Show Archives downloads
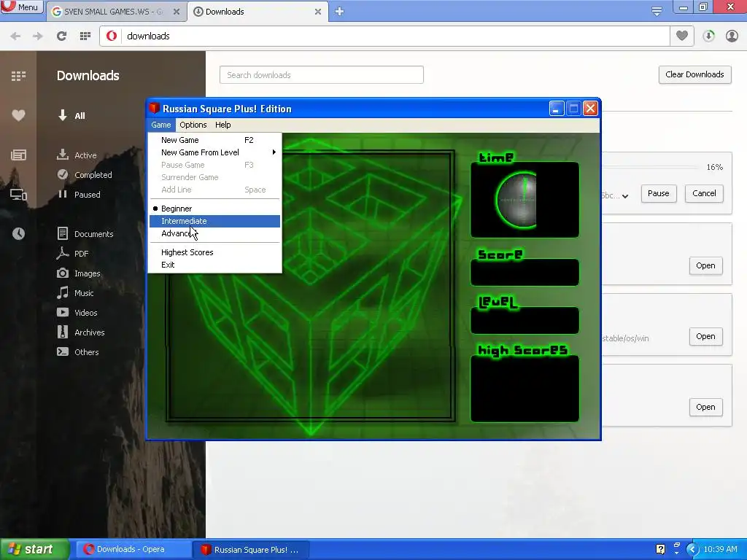Viewport: 747px width, 560px height. (80, 332)
